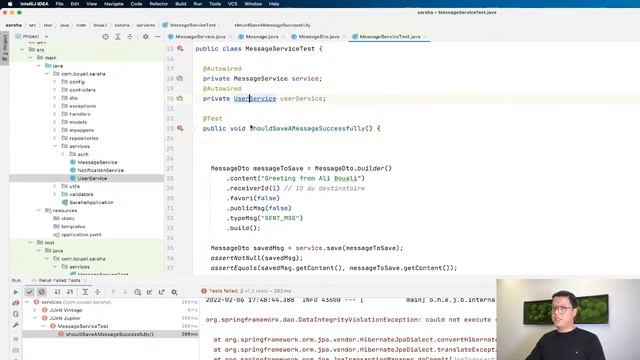Collapse the services test root node

[27, 302]
